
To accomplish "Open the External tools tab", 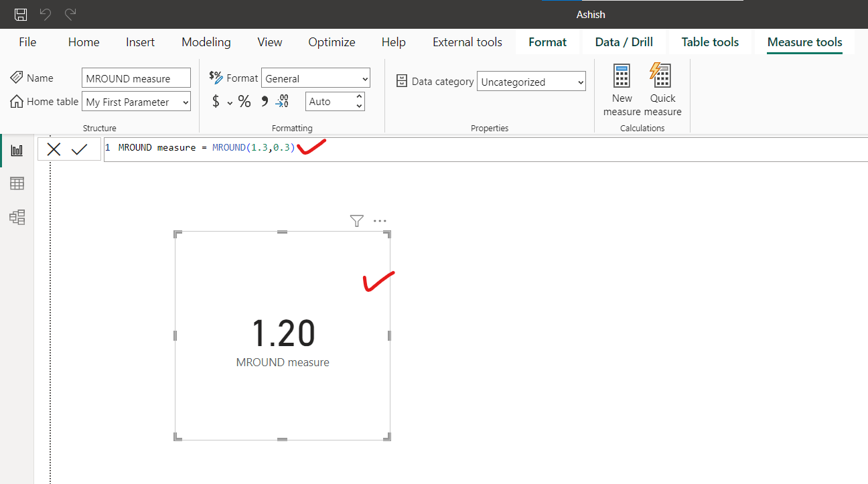I will [x=467, y=42].
